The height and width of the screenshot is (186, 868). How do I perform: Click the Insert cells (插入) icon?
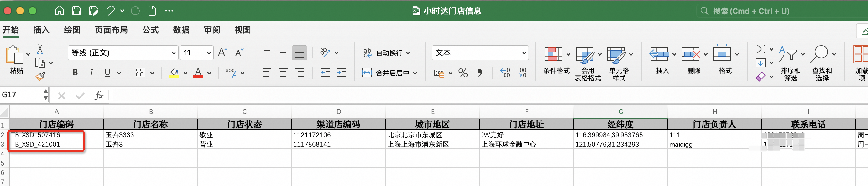659,54
